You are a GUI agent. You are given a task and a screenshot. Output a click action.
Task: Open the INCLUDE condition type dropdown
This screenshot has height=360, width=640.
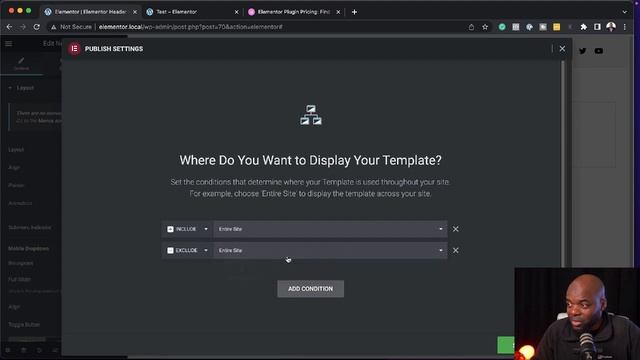click(x=187, y=229)
